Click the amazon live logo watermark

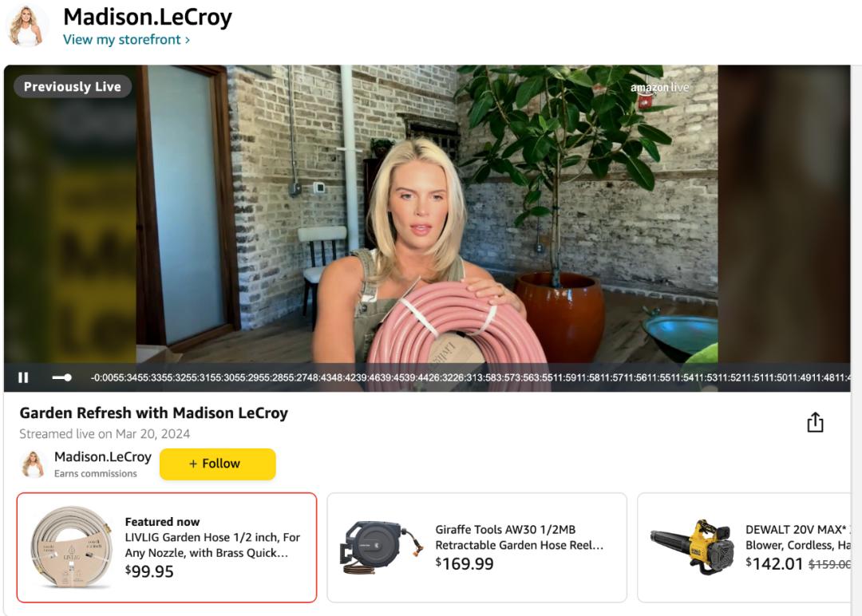point(659,89)
